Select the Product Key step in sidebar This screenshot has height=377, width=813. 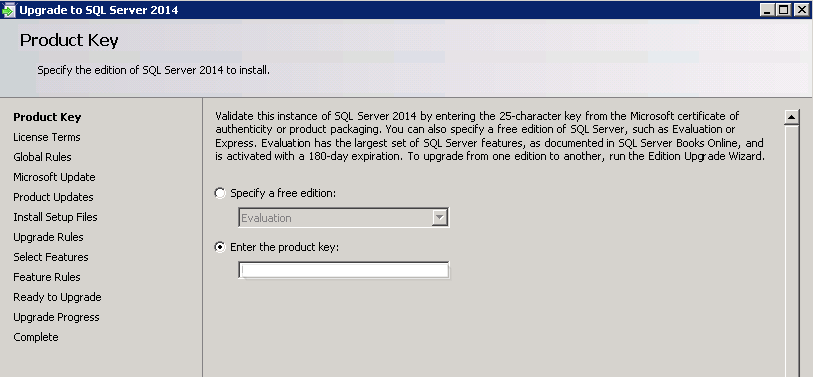(47, 117)
